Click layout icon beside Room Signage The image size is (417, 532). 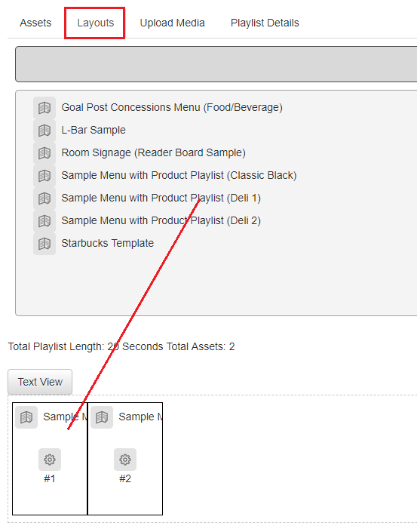click(x=44, y=153)
